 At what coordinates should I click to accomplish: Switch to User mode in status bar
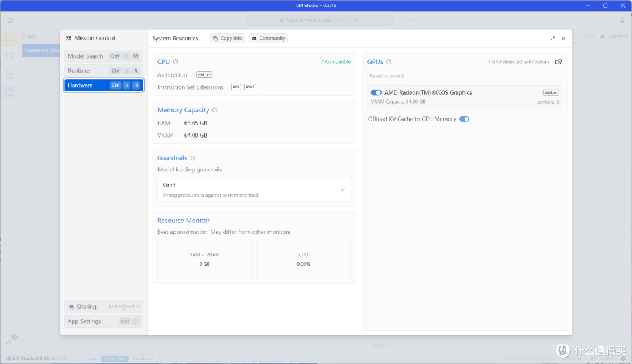tap(92, 358)
